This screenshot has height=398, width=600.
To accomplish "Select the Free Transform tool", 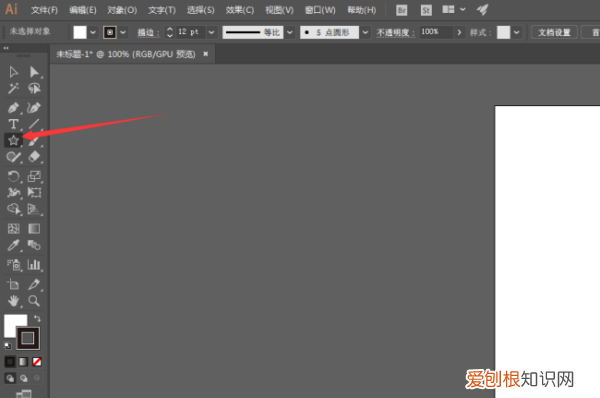I will point(34,192).
